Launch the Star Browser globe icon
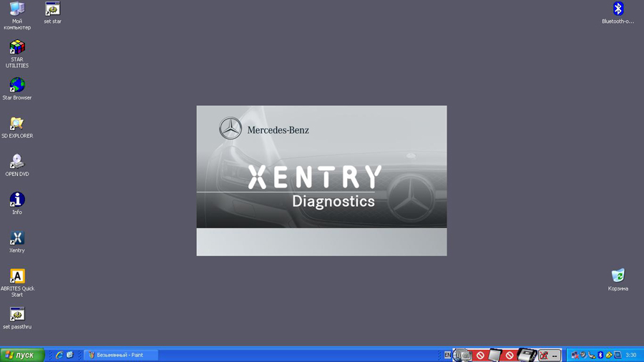The image size is (644, 362). pos(17,89)
